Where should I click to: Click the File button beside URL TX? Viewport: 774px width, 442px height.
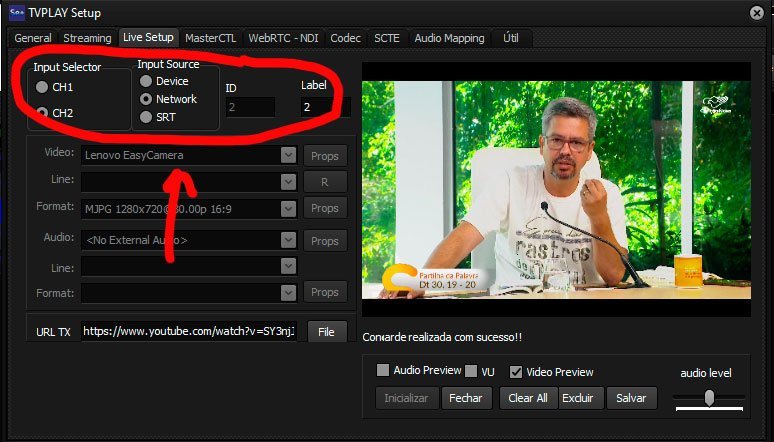pyautogui.click(x=326, y=331)
